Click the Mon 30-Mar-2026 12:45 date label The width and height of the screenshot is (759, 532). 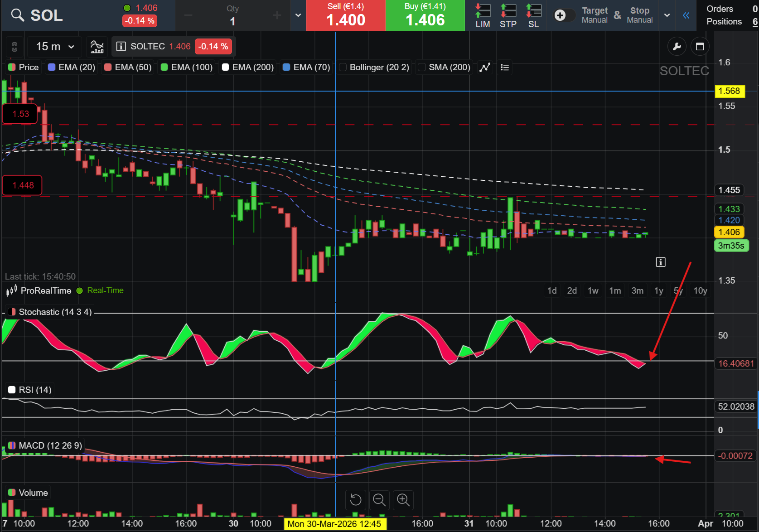[x=334, y=524]
